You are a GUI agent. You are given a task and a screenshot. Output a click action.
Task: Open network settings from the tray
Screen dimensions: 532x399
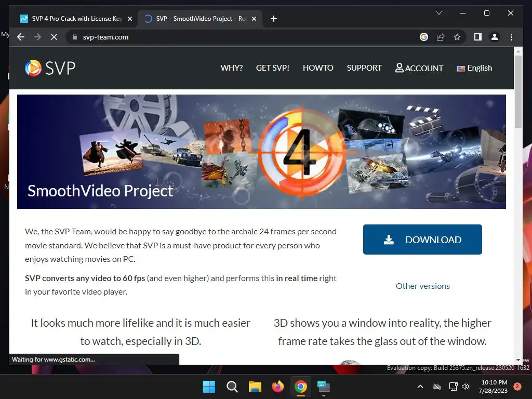453,387
